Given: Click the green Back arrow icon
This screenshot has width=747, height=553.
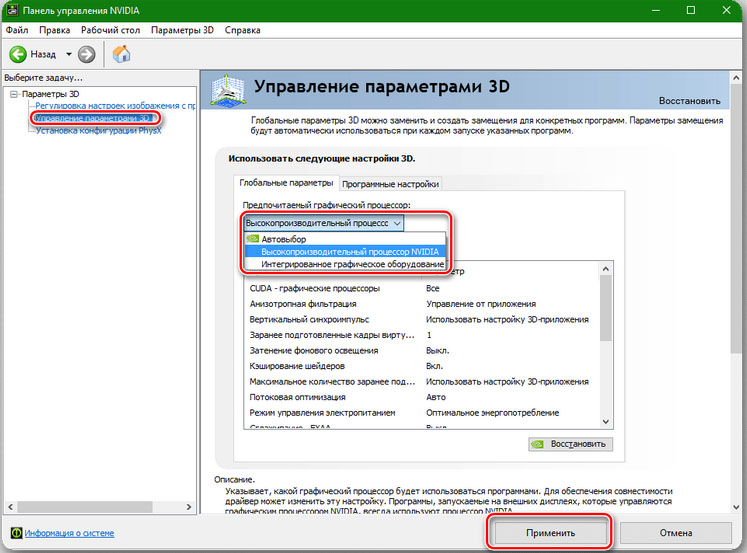Looking at the screenshot, I should 18,54.
